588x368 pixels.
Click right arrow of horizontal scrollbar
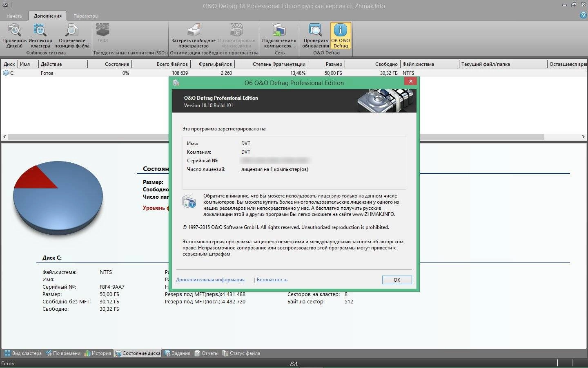tap(584, 137)
